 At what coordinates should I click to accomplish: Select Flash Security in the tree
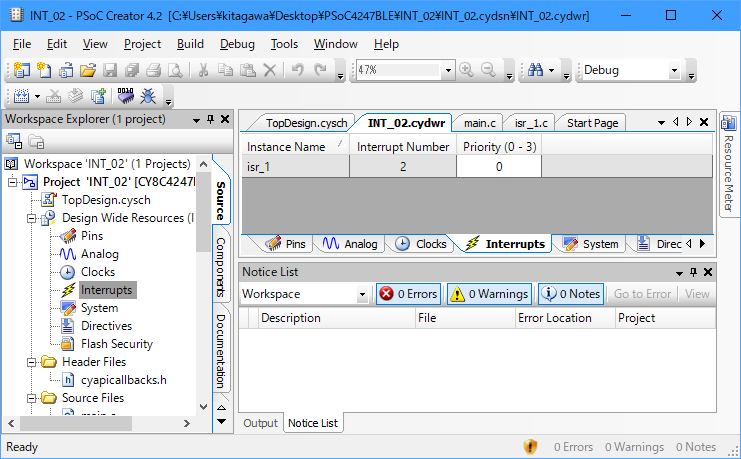pos(116,344)
